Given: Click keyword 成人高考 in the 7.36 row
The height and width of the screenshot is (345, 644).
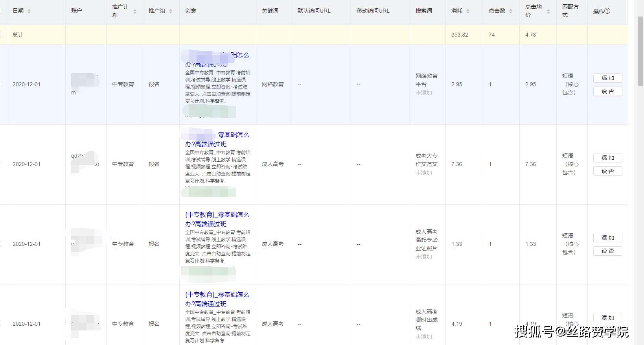Looking at the screenshot, I should coord(273,164).
